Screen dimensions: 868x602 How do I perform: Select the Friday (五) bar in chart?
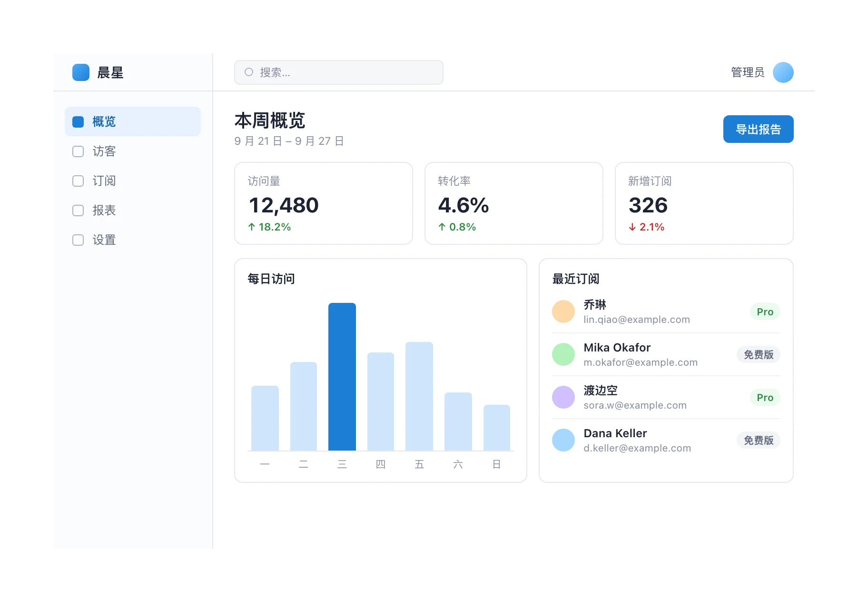pos(419,396)
